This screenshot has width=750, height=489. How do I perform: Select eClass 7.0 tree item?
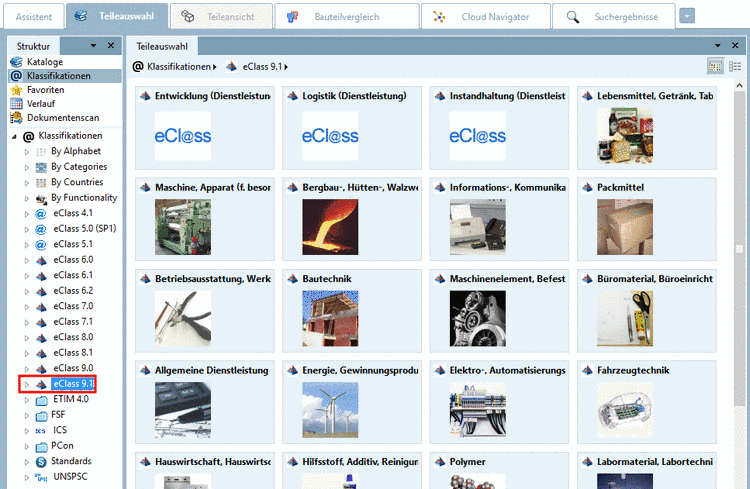[73, 306]
